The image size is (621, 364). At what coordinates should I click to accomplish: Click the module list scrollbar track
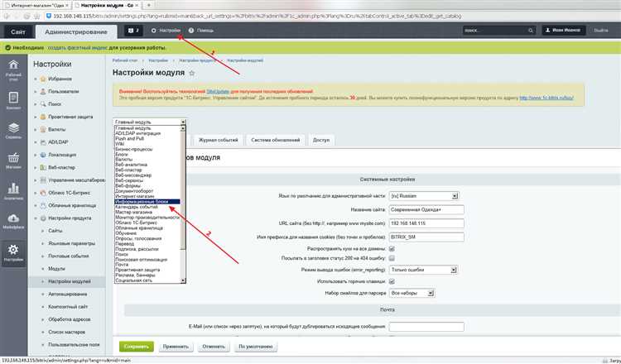tap(183, 265)
